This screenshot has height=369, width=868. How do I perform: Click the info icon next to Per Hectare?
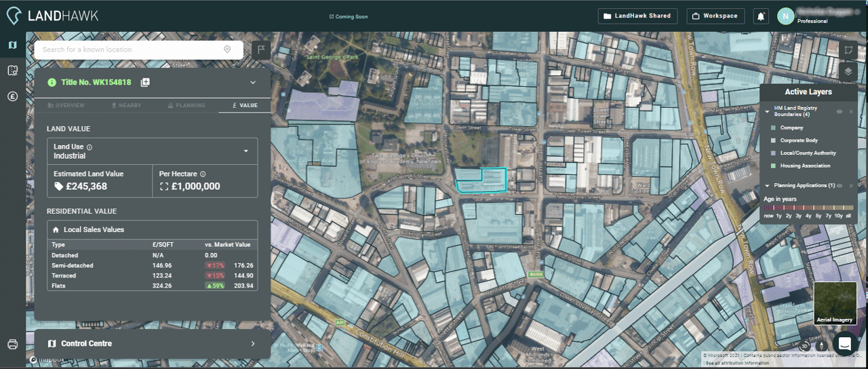203,174
